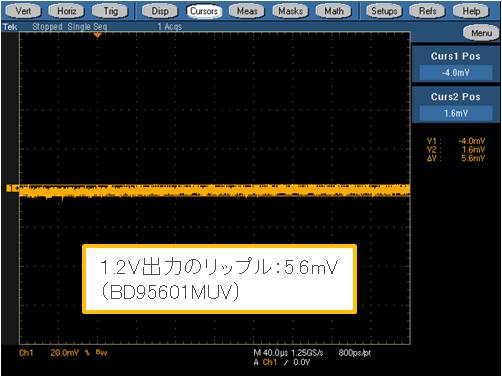Click the orange trigger position marker
Image resolution: width=502 pixels, height=377 pixels.
97,35
